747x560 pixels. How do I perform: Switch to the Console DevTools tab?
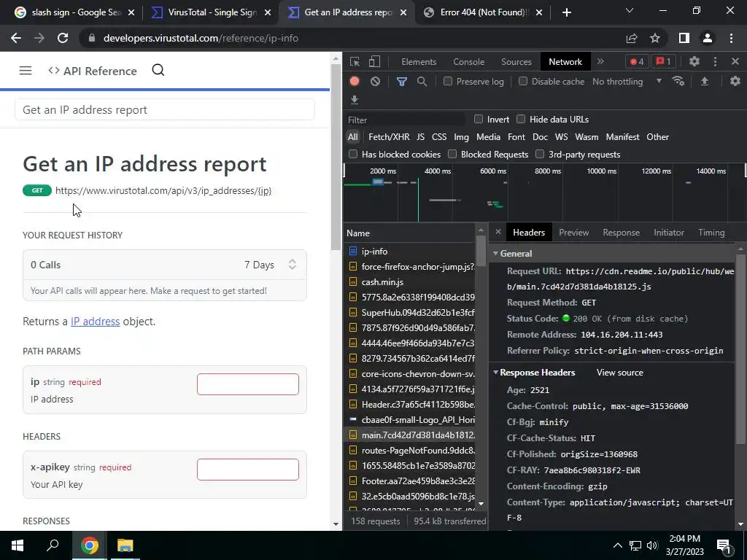pyautogui.click(x=469, y=62)
